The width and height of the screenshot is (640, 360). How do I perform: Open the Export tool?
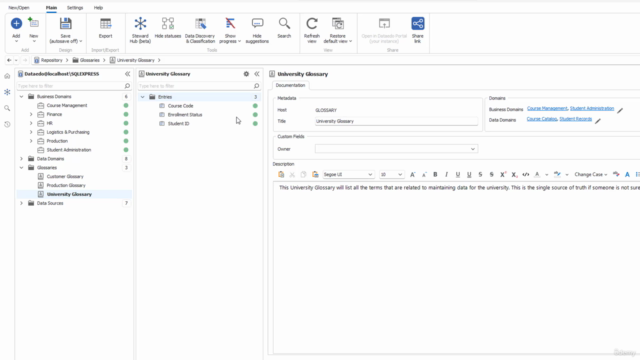(105, 28)
